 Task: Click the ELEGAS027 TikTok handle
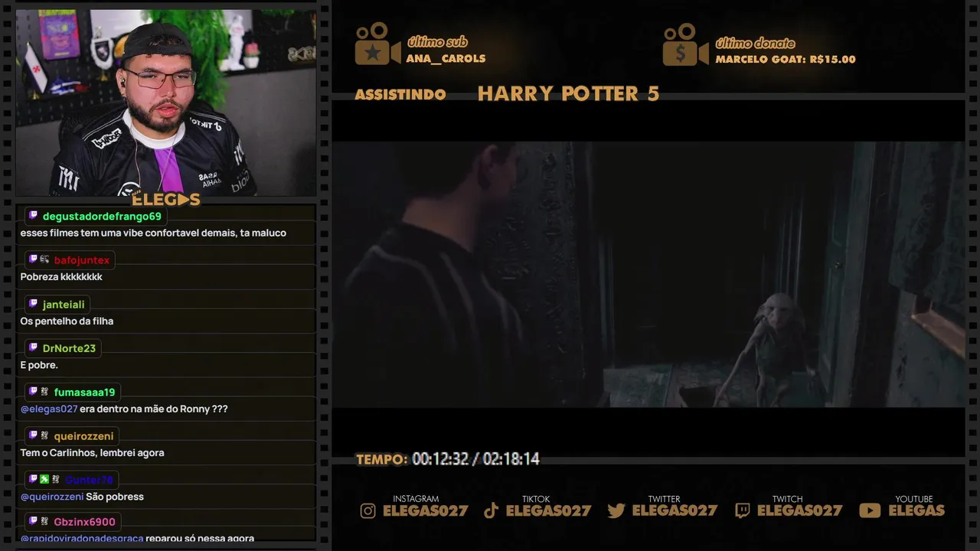(549, 510)
